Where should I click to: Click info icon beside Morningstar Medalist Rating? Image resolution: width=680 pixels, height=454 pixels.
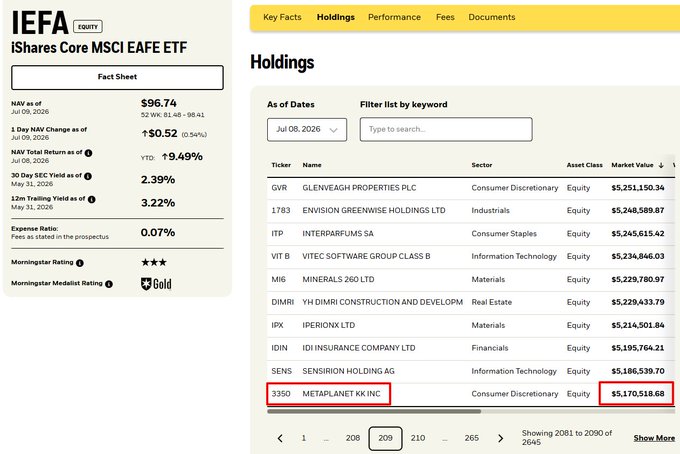click(109, 284)
